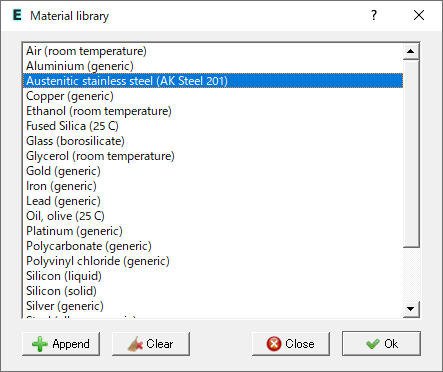Viewport: 443px width, 372px height.
Task: Choose Copper (generic) material
Action: [213, 96]
